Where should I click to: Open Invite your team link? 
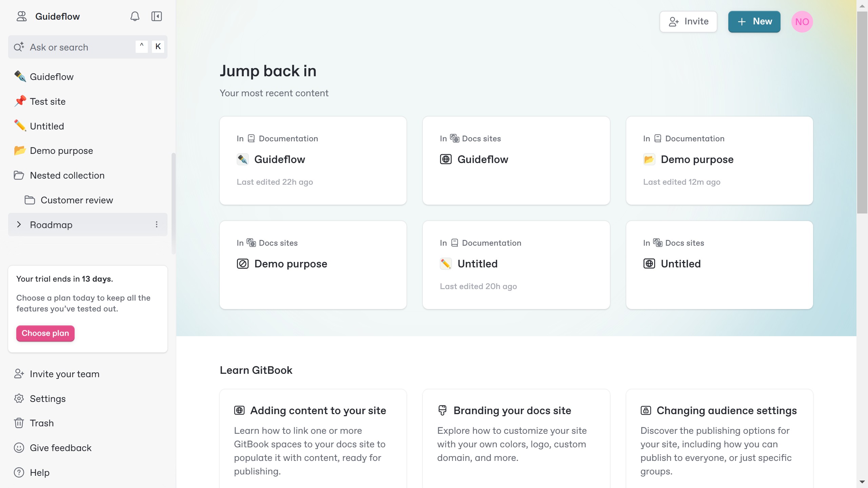pyautogui.click(x=88, y=374)
